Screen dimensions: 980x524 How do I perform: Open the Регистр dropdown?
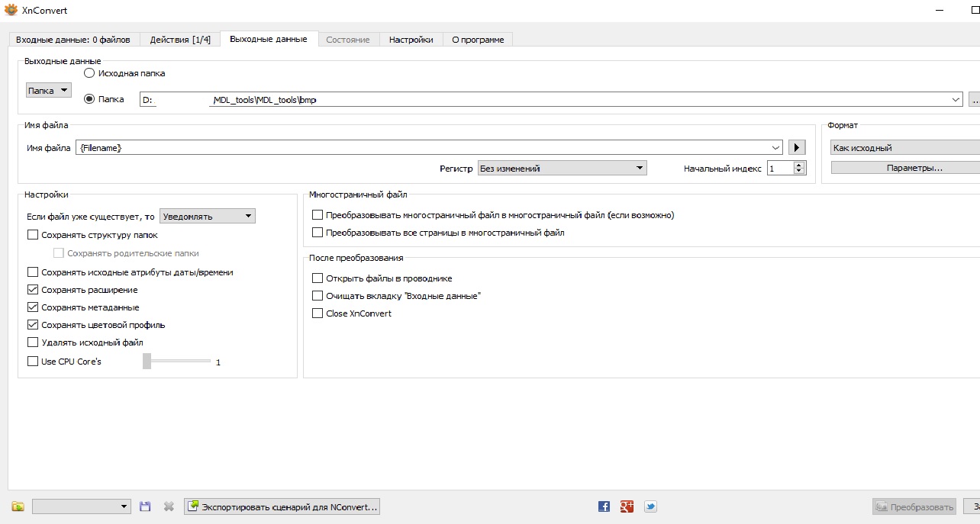tap(562, 169)
